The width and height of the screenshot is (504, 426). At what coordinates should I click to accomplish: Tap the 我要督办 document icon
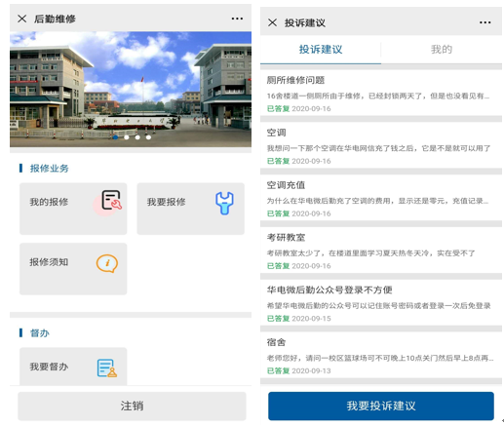point(107,368)
